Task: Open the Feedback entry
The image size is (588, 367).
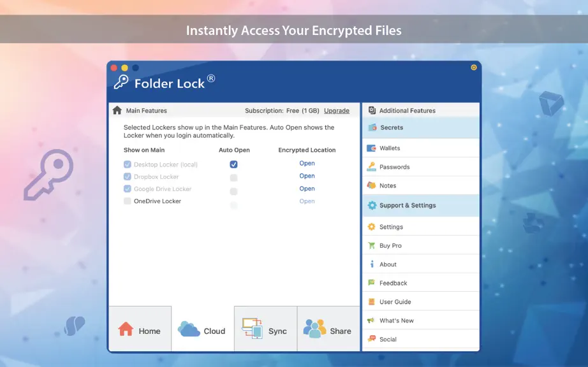Action: tap(421, 283)
